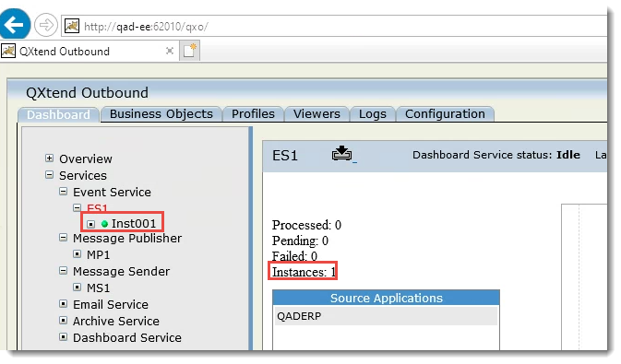The height and width of the screenshot is (364, 621).
Task: Open the Profiles tab
Action: click(x=253, y=114)
